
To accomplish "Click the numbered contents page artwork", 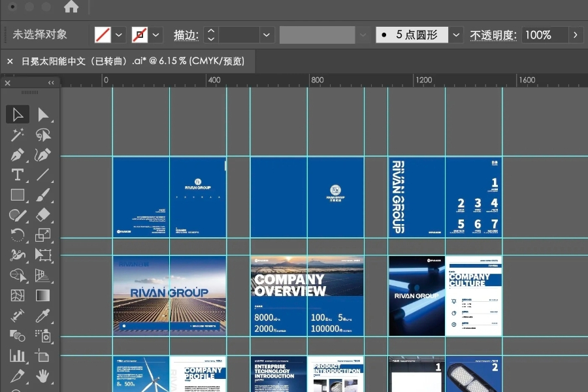I will click(x=474, y=197).
